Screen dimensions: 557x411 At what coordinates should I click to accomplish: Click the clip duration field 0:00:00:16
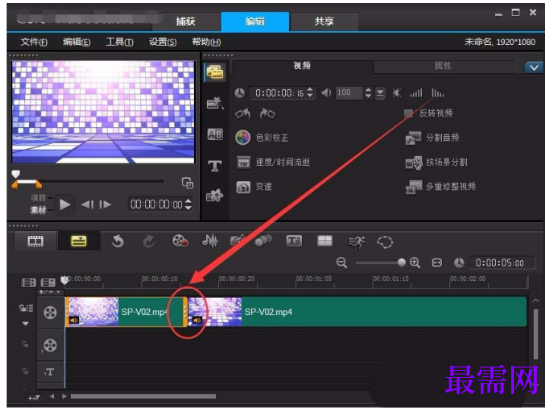(279, 93)
